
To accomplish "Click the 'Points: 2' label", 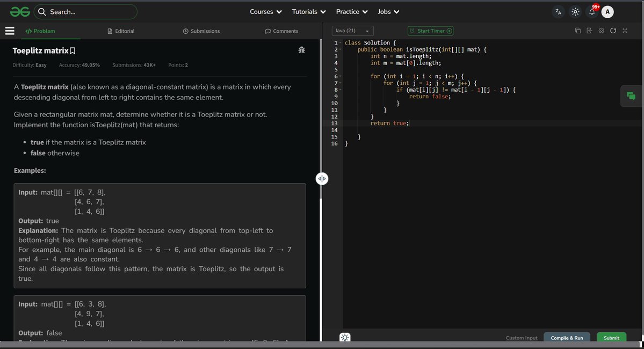I will (x=178, y=65).
